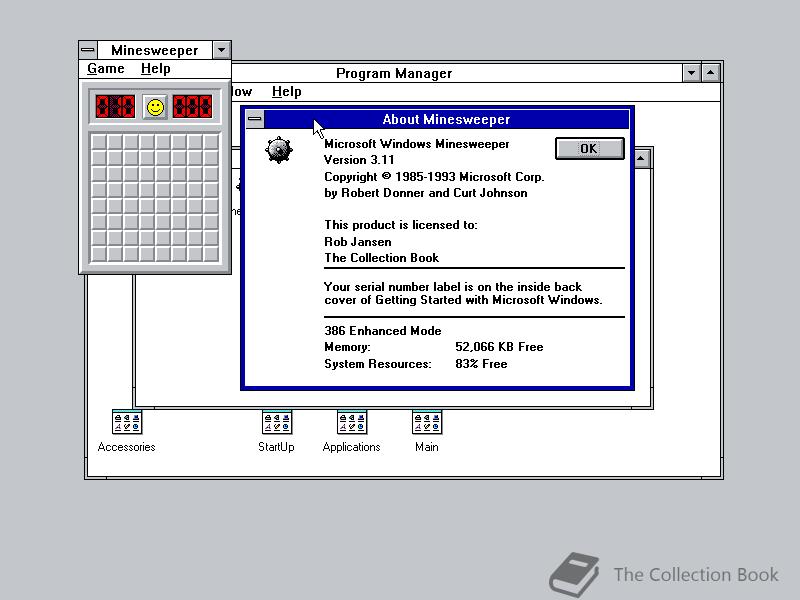The width and height of the screenshot is (800, 600).
Task: Click maximize arrow of inner group window
Action: click(641, 159)
